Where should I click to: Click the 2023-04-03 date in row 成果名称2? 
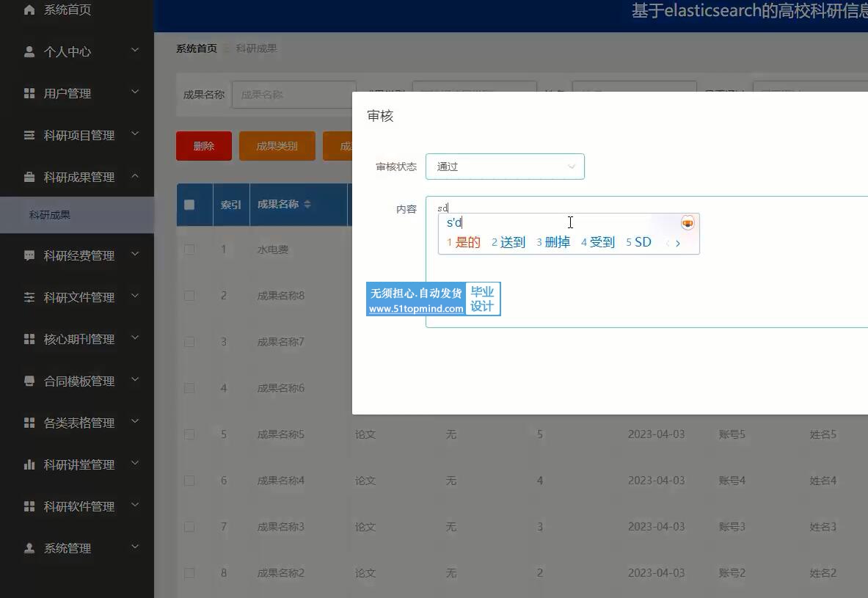coord(656,573)
